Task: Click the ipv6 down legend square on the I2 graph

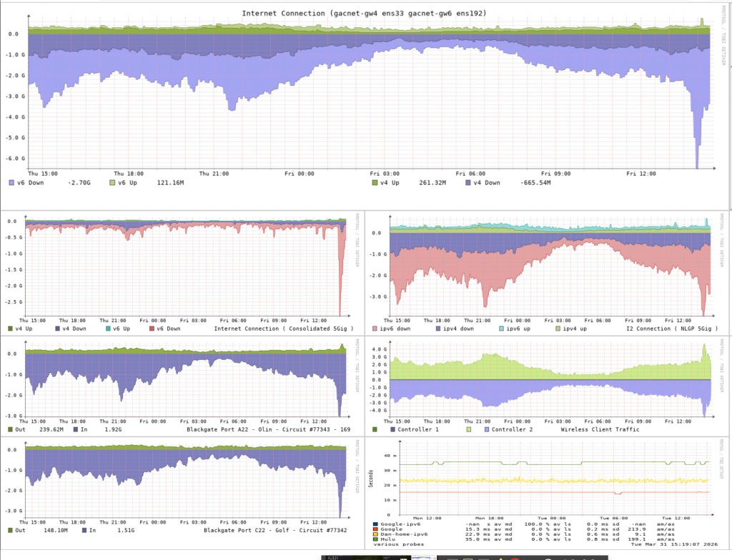Action: 374,329
